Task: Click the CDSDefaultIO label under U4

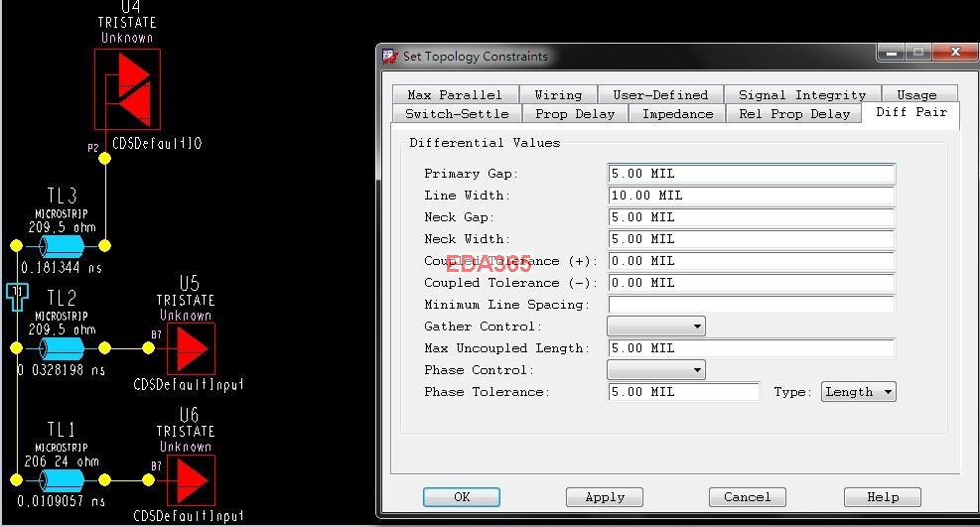Action: [157, 143]
